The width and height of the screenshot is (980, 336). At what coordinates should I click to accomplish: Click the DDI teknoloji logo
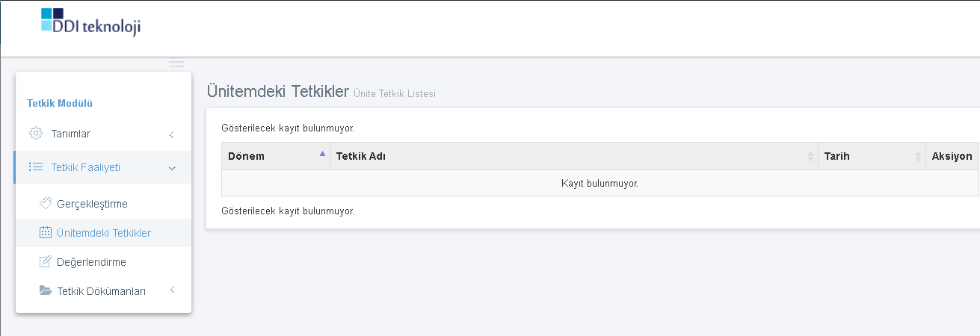point(91,21)
